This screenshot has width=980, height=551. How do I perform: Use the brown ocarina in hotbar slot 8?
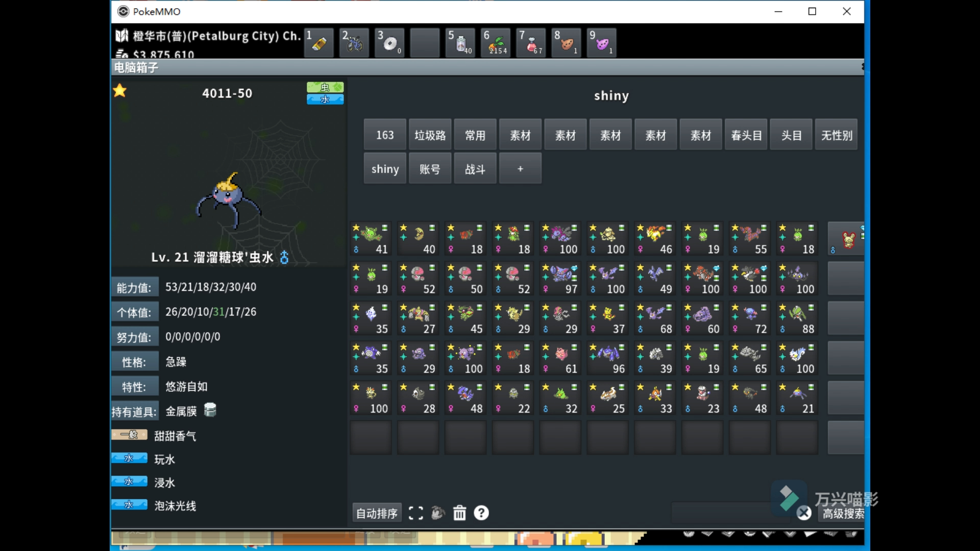567,43
